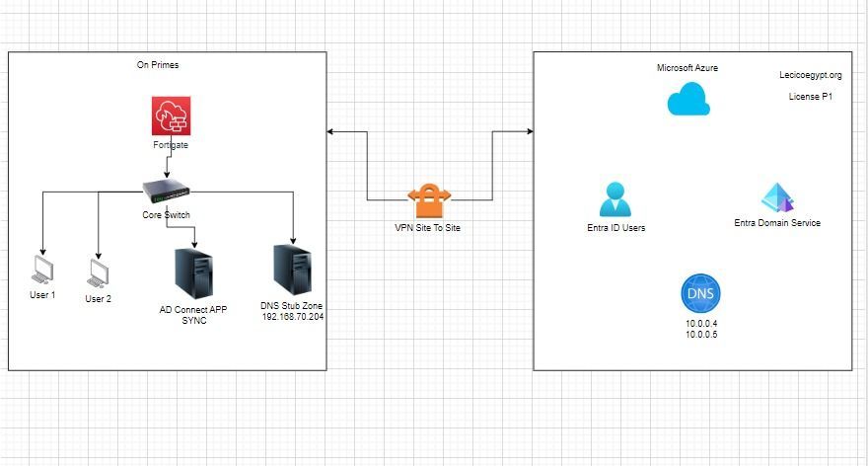This screenshot has width=868, height=466.
Task: Select the orange VPN padlock icon
Action: 429,200
